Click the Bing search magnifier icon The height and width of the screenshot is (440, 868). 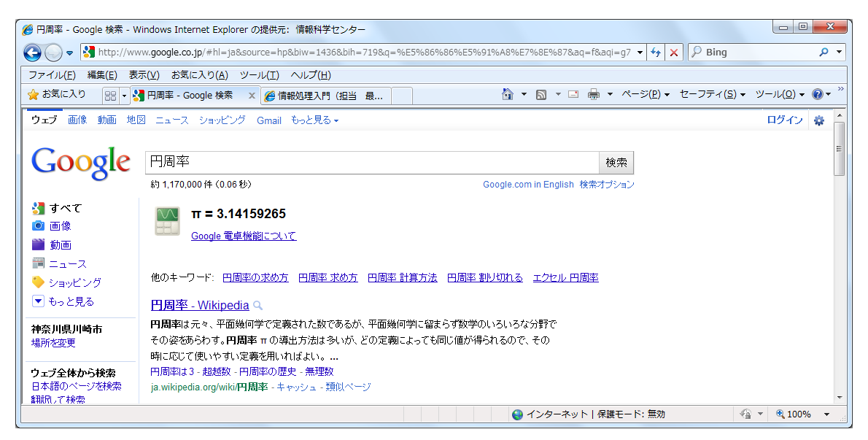(824, 52)
